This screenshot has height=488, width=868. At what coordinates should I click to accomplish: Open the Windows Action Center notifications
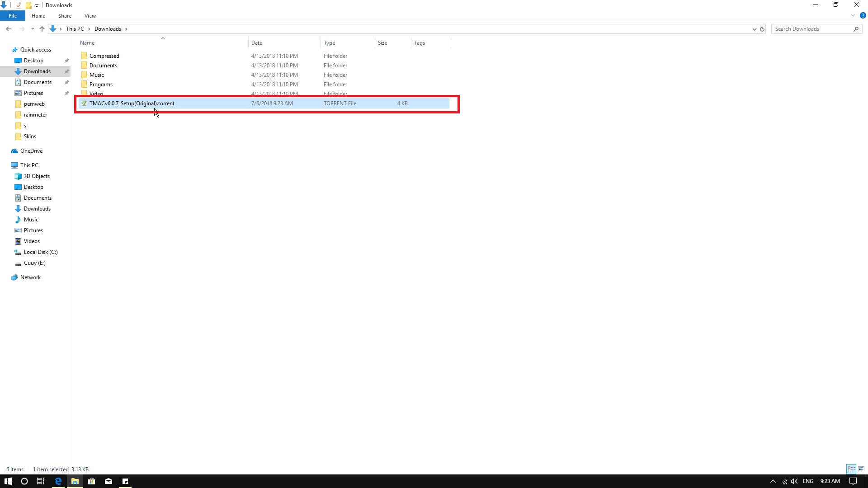tap(853, 481)
